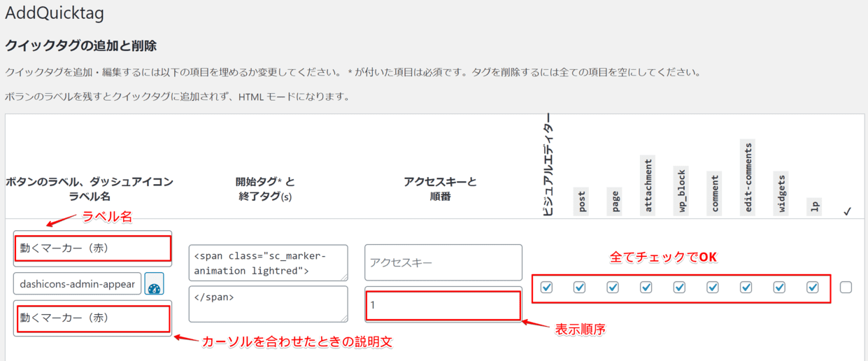Open the dashicon picker button
This screenshot has width=868, height=361.
[x=154, y=284]
